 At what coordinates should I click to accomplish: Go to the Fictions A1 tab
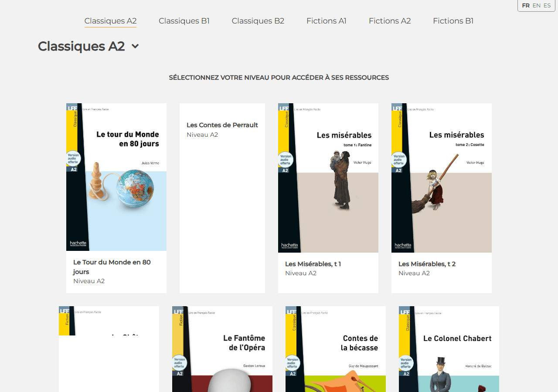[x=327, y=21]
